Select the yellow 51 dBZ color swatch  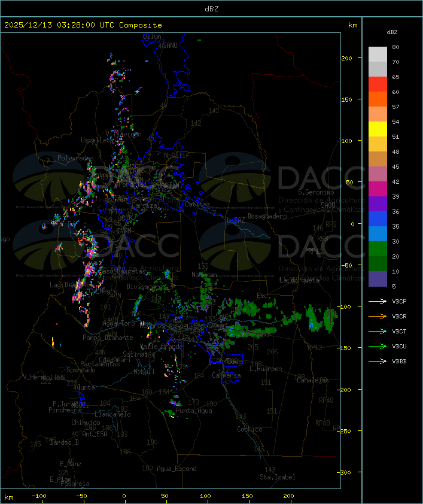[x=378, y=129]
